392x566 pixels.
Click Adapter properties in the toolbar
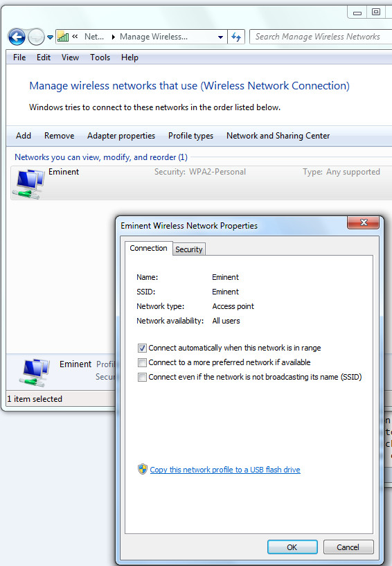click(121, 136)
